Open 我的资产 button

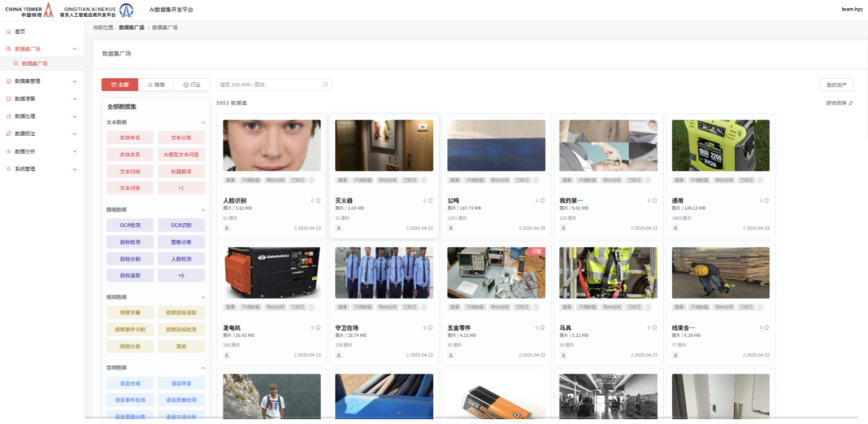tap(837, 84)
